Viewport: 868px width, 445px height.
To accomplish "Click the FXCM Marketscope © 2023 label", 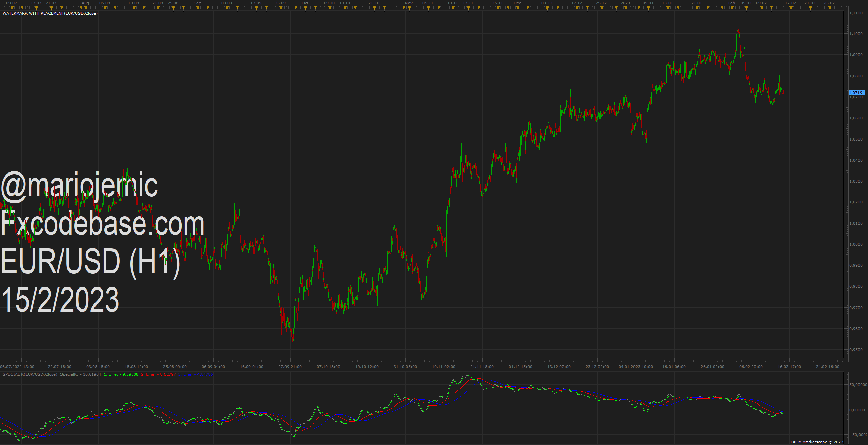I will coord(817,442).
